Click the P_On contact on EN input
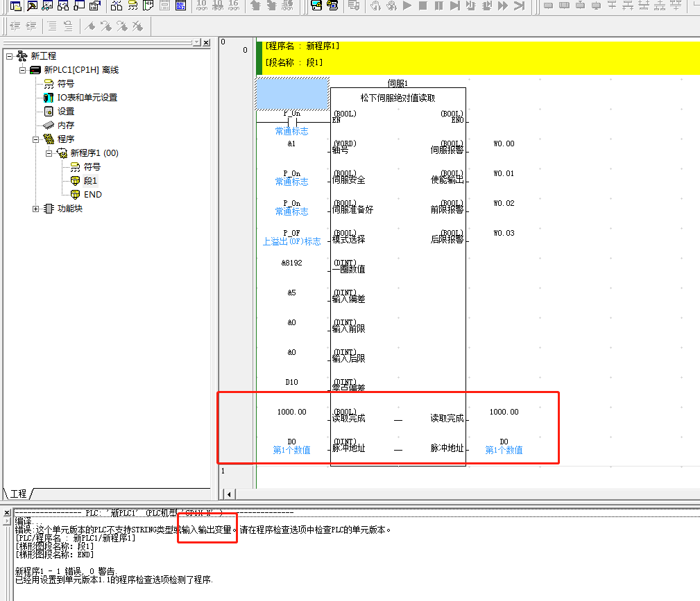The image size is (700, 601). (x=292, y=121)
